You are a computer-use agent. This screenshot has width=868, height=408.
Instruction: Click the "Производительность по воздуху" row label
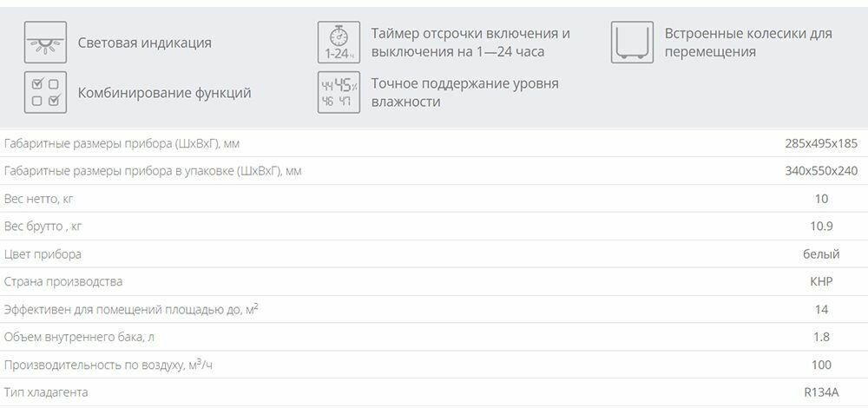click(108, 365)
